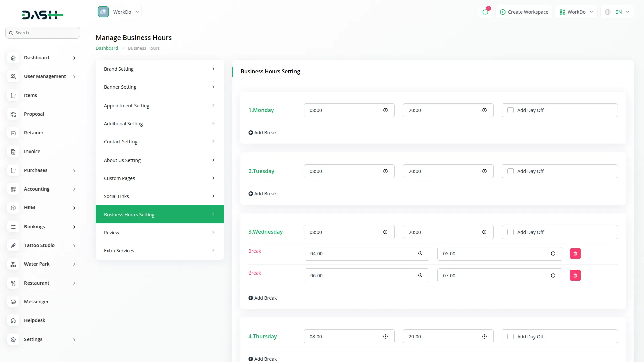Click the sidebar Search field

point(45,33)
